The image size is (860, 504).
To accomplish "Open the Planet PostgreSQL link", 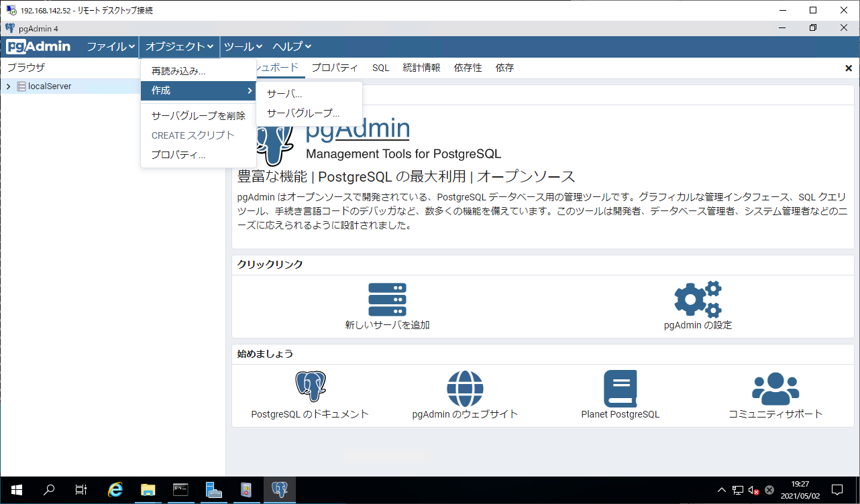I will click(x=621, y=414).
